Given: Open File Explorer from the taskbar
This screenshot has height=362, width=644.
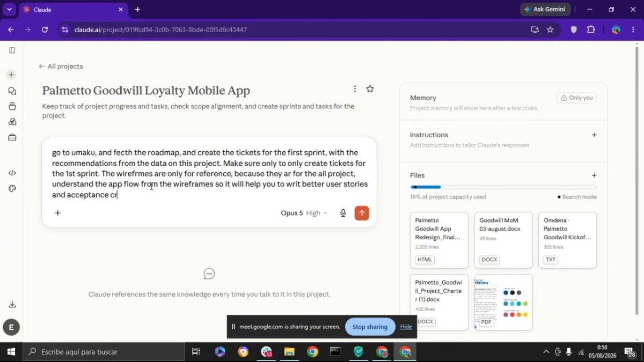Looking at the screenshot, I should tap(289, 352).
